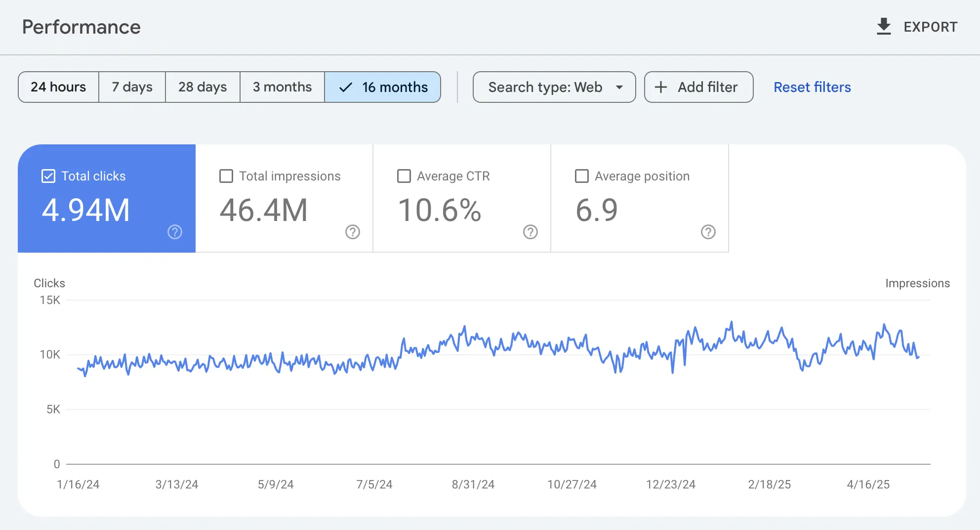Viewport: 980px width, 530px height.
Task: Open help icon on Total impressions card
Action: coord(353,232)
